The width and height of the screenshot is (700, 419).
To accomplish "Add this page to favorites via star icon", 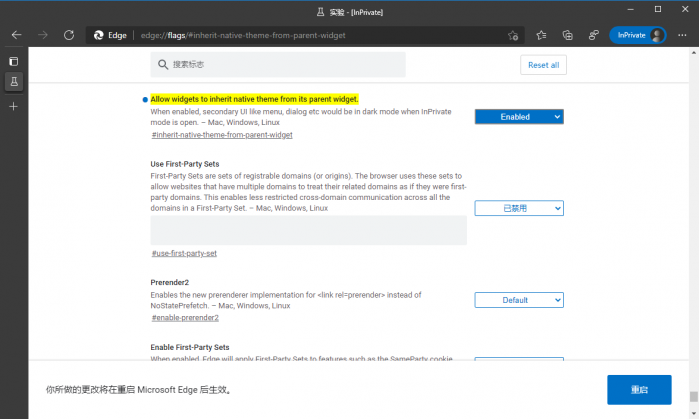I will click(x=513, y=34).
